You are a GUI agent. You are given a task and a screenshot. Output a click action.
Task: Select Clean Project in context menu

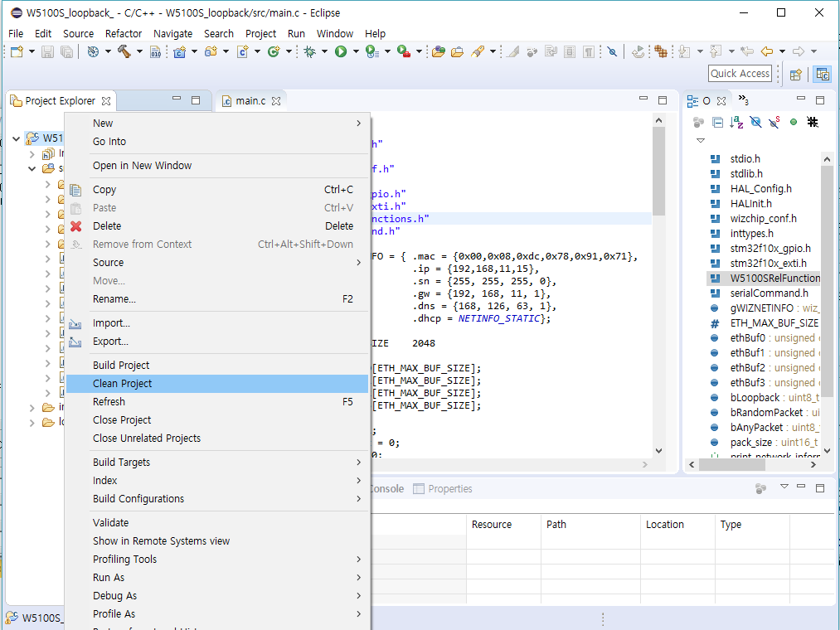pos(217,384)
